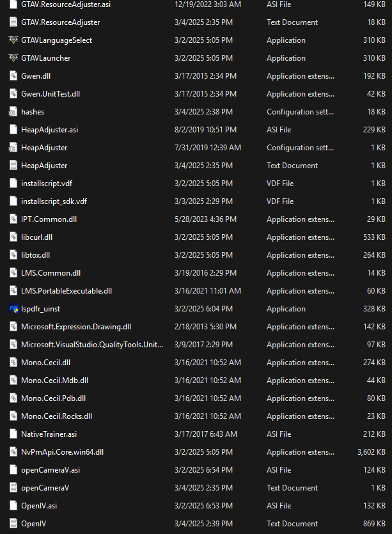The height and width of the screenshot is (534, 392).
Task: Select the Mono.Cecil.Pdb.dll file name
Action: point(54,398)
